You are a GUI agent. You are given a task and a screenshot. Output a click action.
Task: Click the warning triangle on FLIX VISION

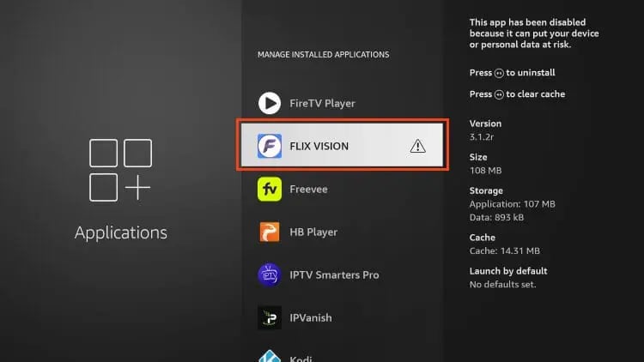417,146
